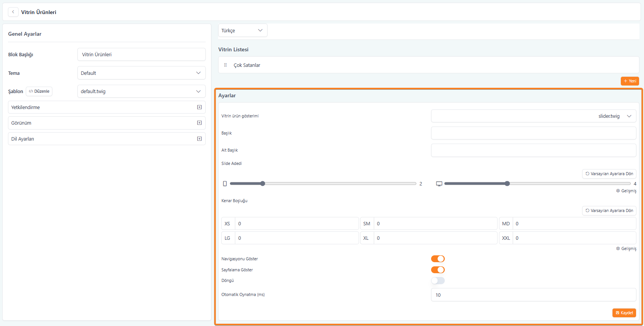Open Gelişmiş link under Kenar Boşluğu
The image size is (644, 326).
(x=626, y=248)
